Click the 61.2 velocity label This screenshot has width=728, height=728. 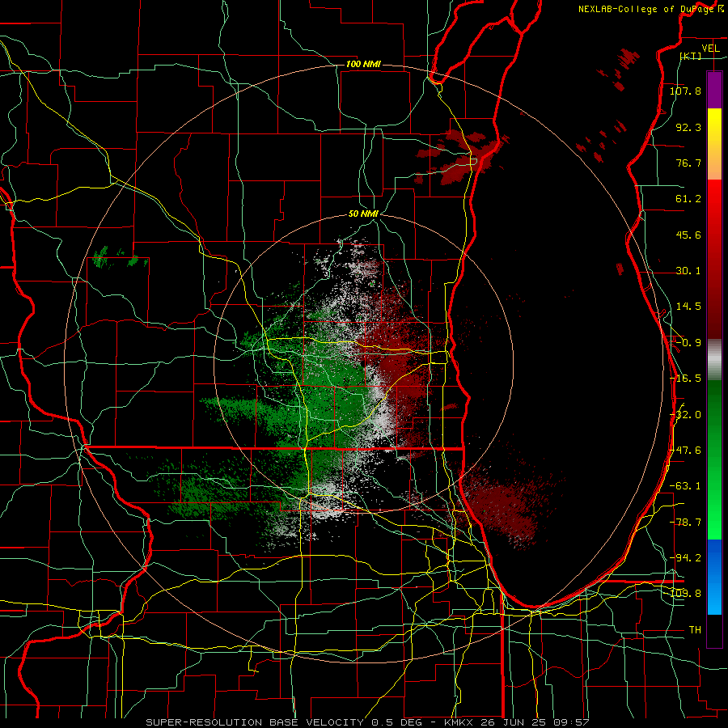688,199
